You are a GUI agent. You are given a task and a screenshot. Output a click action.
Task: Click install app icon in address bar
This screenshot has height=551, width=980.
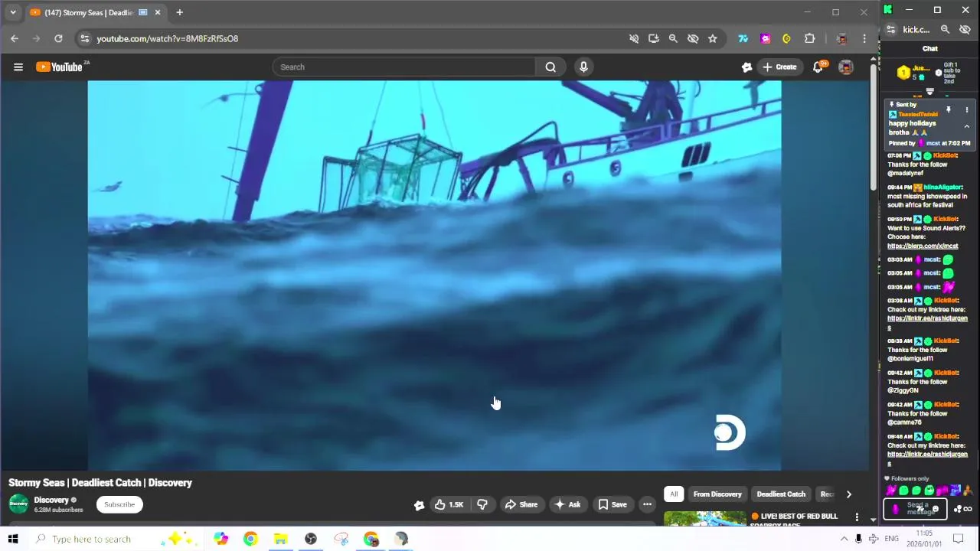653,38
